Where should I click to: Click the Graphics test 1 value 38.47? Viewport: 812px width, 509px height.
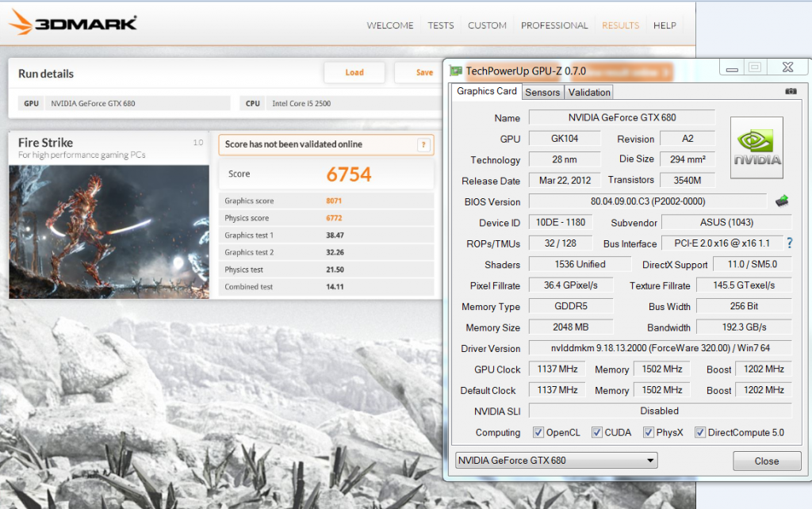pos(335,235)
